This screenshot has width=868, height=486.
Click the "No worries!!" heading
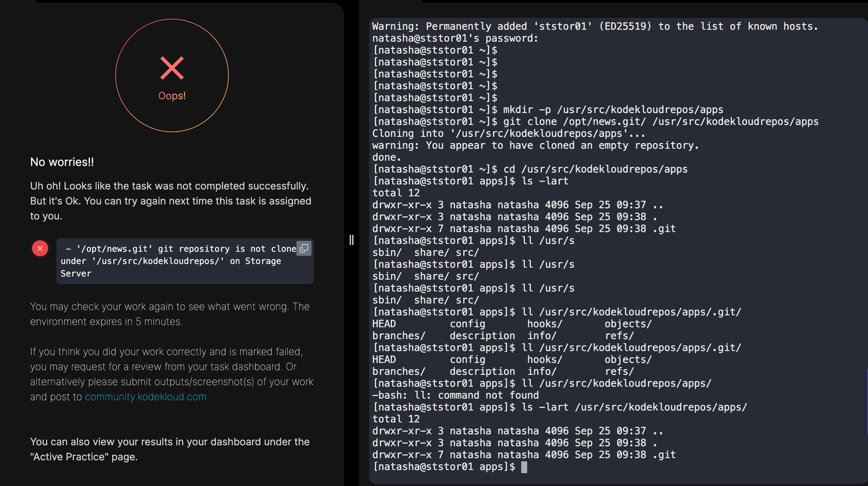point(62,162)
